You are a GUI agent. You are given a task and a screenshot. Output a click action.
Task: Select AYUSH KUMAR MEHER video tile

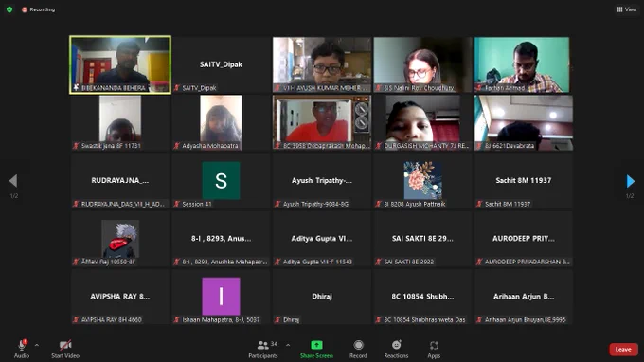(322, 64)
